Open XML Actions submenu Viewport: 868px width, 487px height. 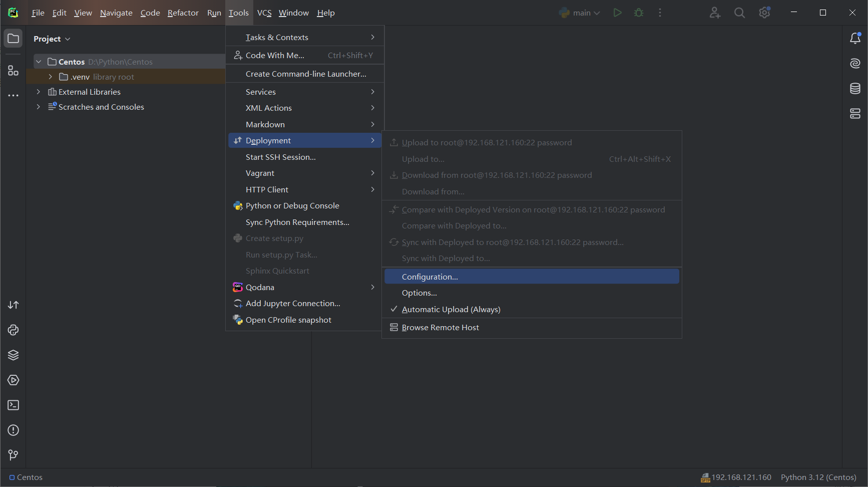click(x=305, y=108)
